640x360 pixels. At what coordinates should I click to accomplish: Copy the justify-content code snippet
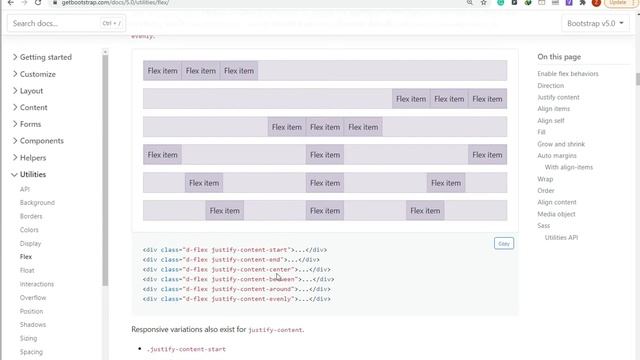coord(504,244)
